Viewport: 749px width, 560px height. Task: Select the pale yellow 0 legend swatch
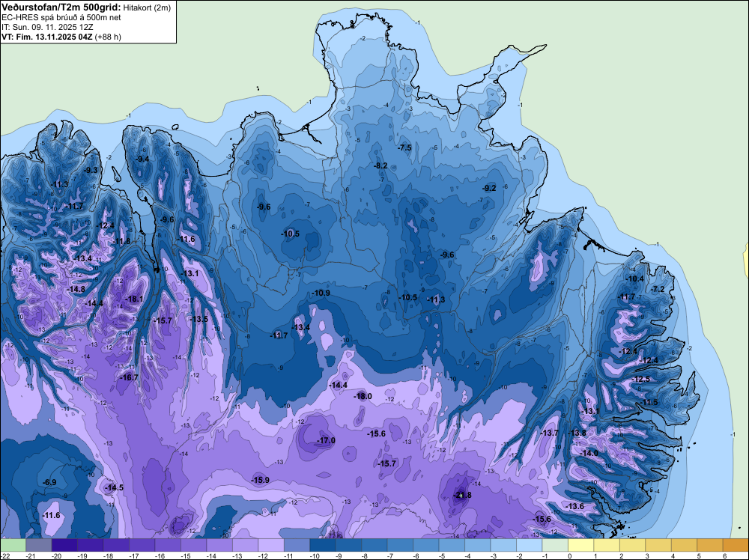tap(580, 545)
